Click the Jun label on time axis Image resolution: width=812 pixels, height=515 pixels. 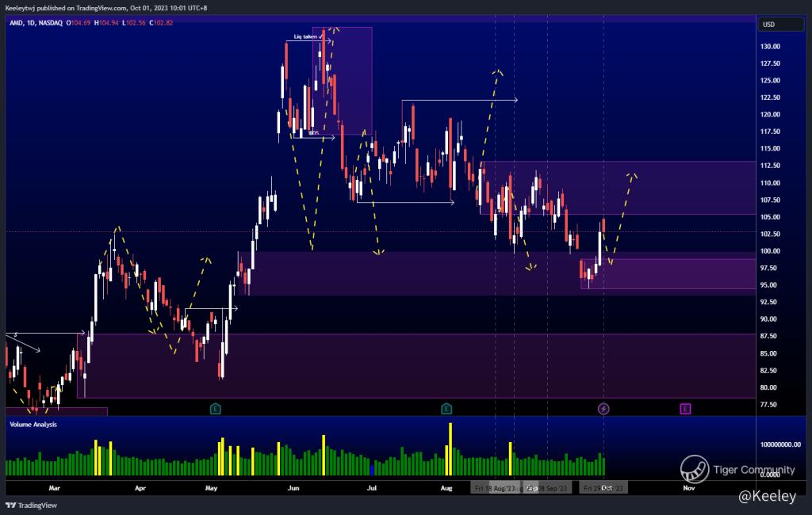click(293, 489)
